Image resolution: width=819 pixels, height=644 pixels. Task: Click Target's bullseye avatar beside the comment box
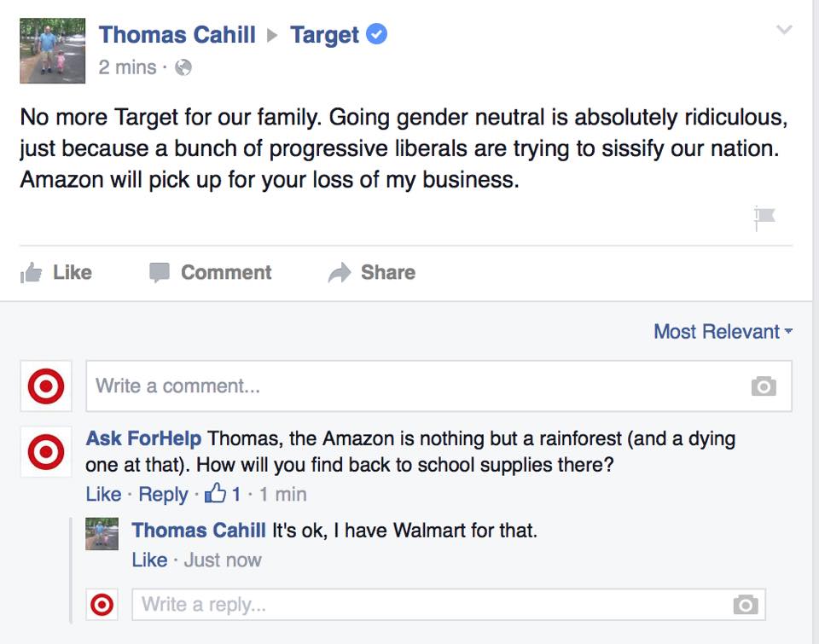pos(45,386)
